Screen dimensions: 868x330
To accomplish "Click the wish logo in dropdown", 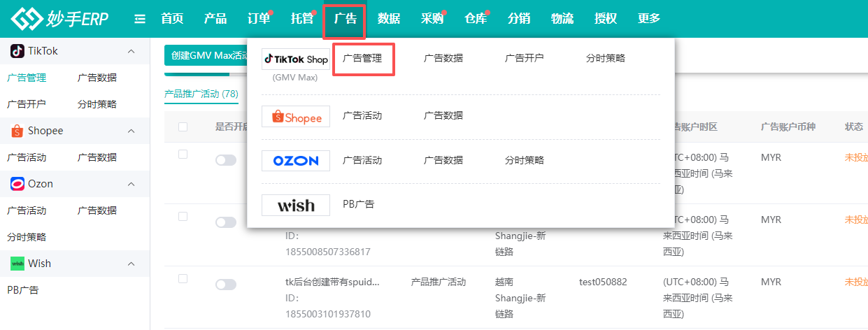I will pyautogui.click(x=296, y=206).
